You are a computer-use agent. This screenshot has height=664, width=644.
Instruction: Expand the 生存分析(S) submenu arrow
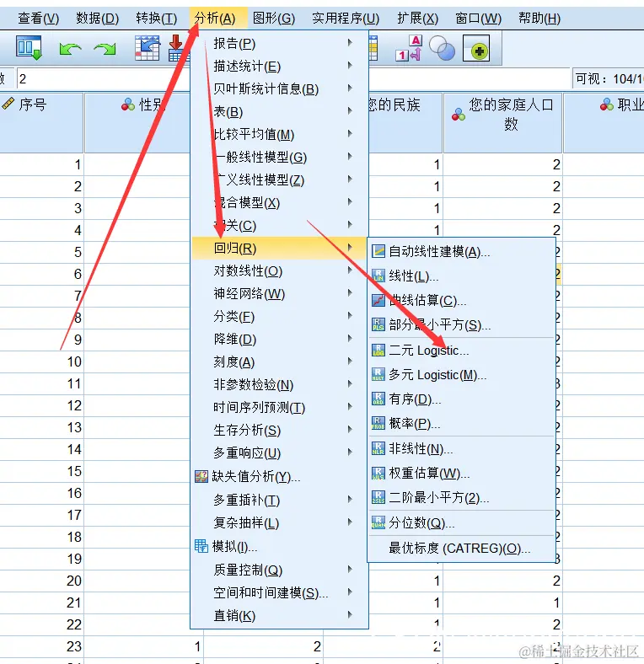[x=350, y=430]
